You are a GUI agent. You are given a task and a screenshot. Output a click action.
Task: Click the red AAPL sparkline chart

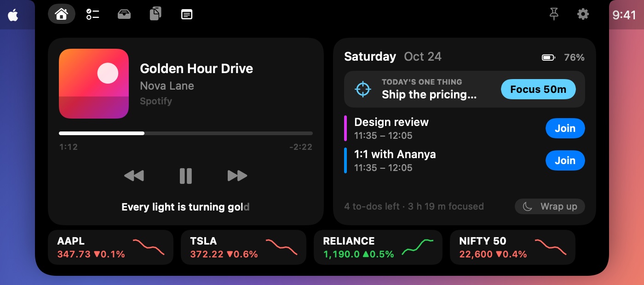click(x=149, y=247)
